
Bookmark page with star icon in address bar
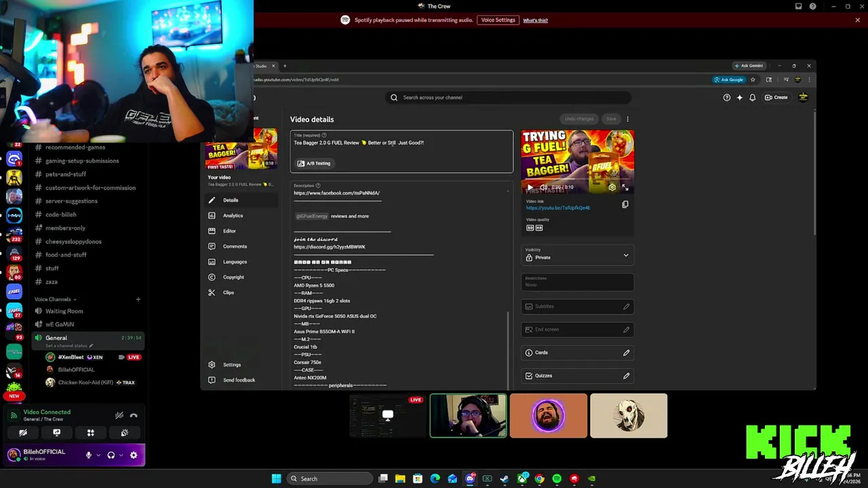(753, 79)
